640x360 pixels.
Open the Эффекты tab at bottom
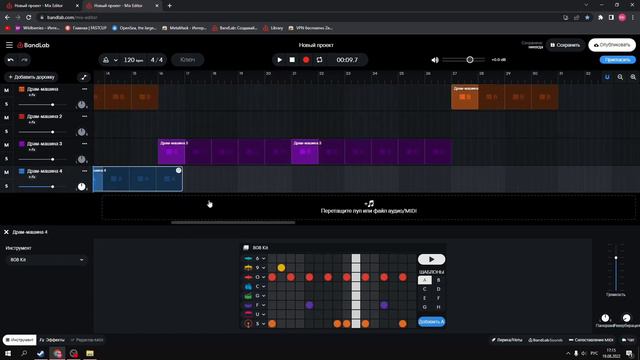(x=52, y=340)
